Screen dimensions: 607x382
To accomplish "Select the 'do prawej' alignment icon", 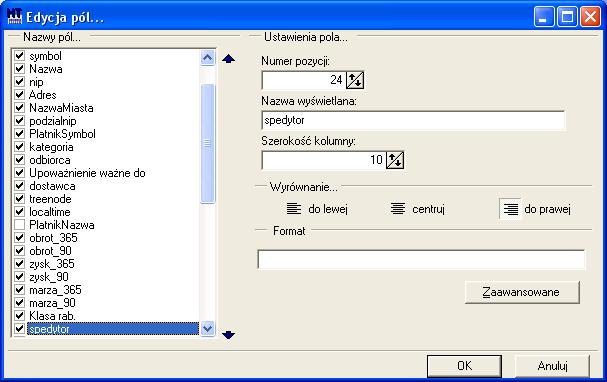I will tap(510, 209).
